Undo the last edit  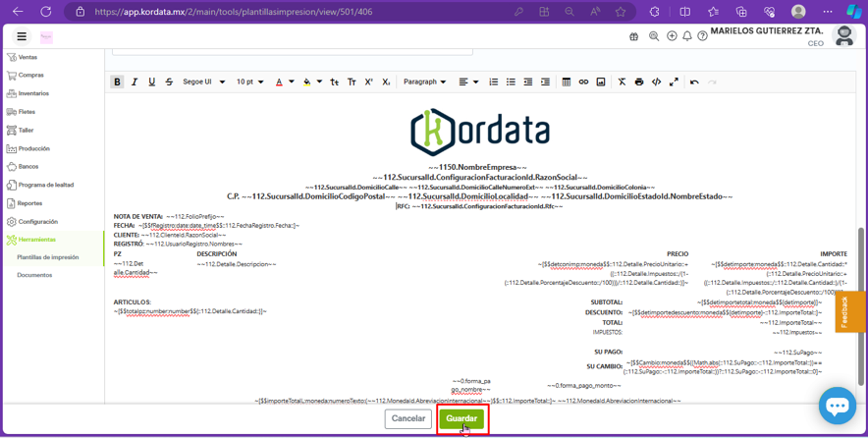(x=694, y=82)
